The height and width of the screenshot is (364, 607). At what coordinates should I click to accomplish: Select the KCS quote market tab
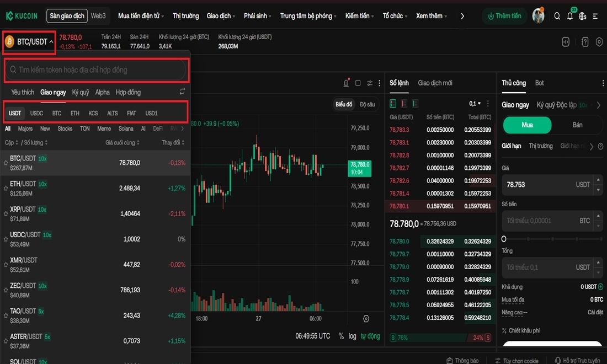(x=93, y=114)
